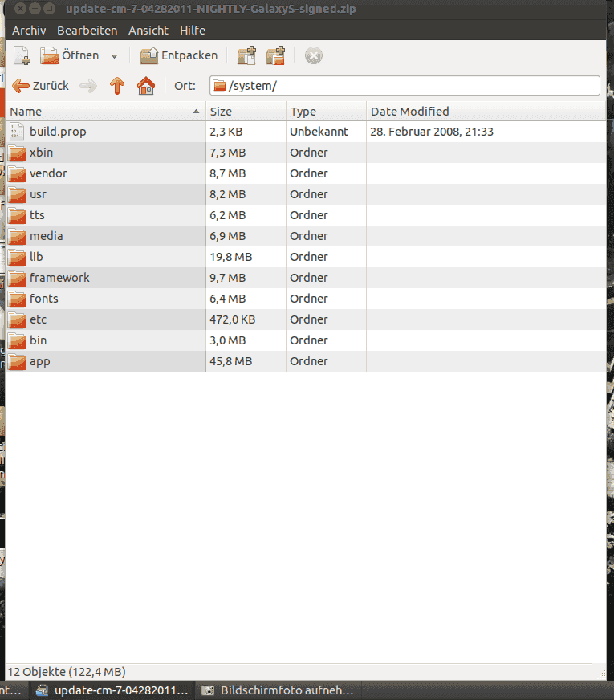Sort by the Date Modified column header
Viewport: 614px width, 700px height.
[486, 111]
